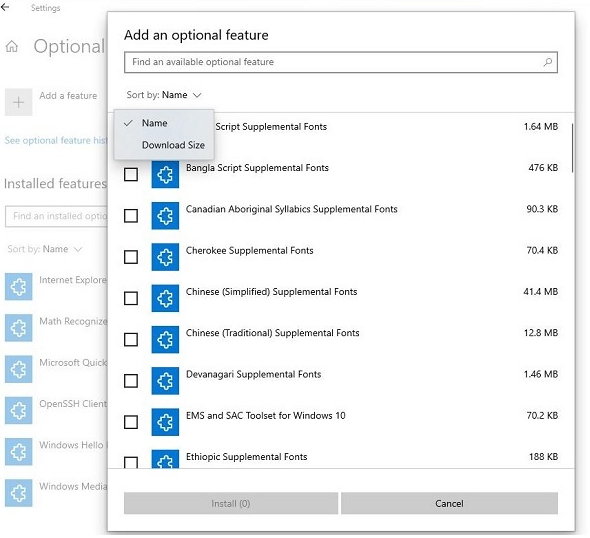Screen dimensions: 590x538
Task: Click the Devanagari Supplemental Fonts feature icon
Action: point(165,381)
